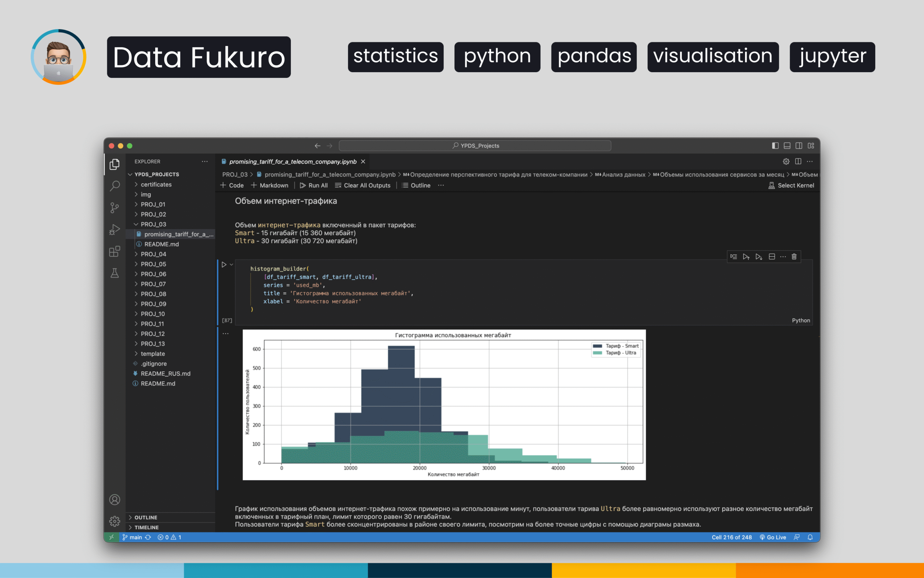Expand the PROJ_04 folder
The width and height of the screenshot is (924, 578).
153,254
